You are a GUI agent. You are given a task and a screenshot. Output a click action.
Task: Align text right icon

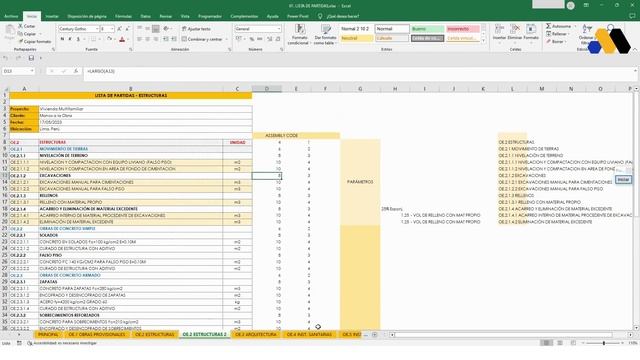click(156, 39)
